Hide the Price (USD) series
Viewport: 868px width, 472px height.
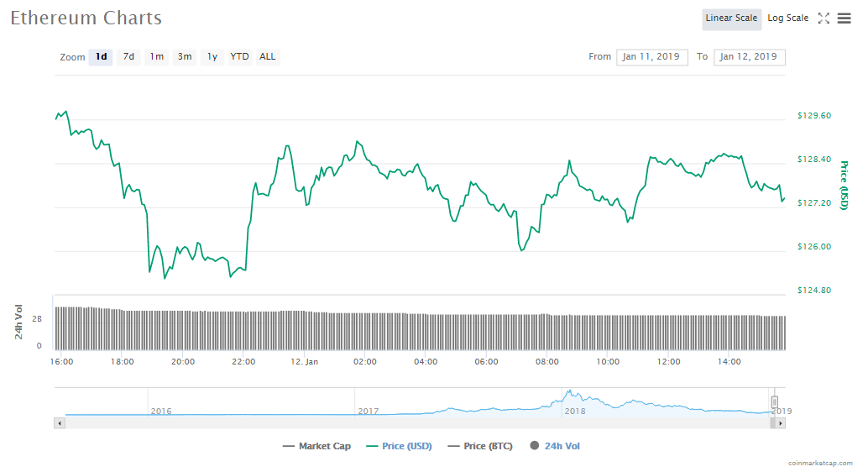click(x=400, y=446)
